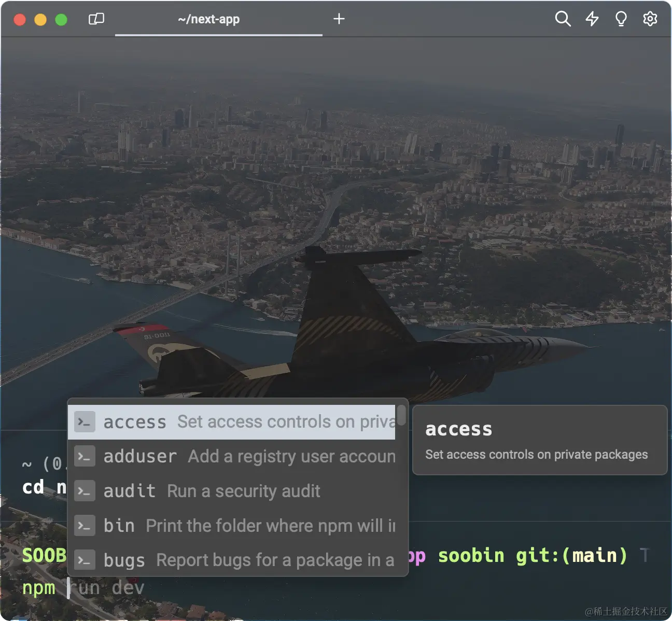Open the lightning bolt icon
This screenshot has width=672, height=621.
point(592,19)
